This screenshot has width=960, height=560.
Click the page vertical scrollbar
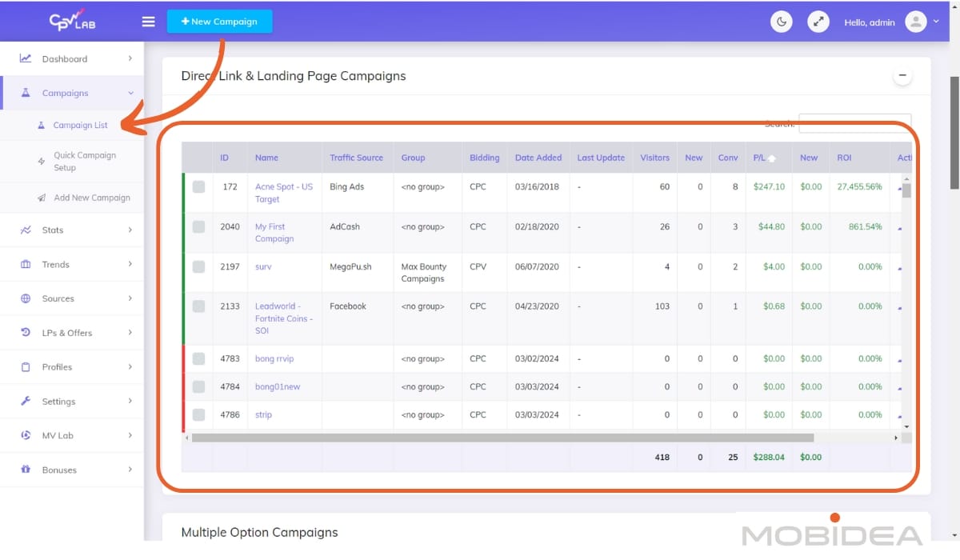(954, 132)
